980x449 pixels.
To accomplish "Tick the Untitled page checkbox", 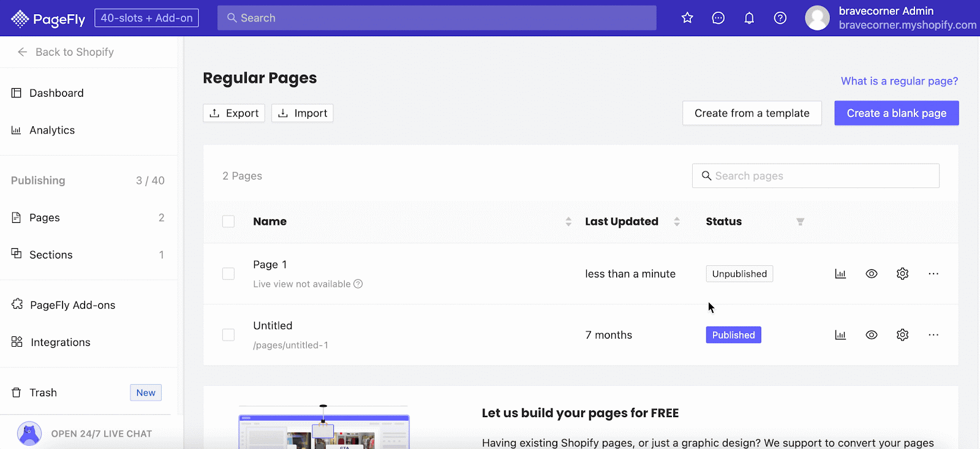I will coord(228,335).
